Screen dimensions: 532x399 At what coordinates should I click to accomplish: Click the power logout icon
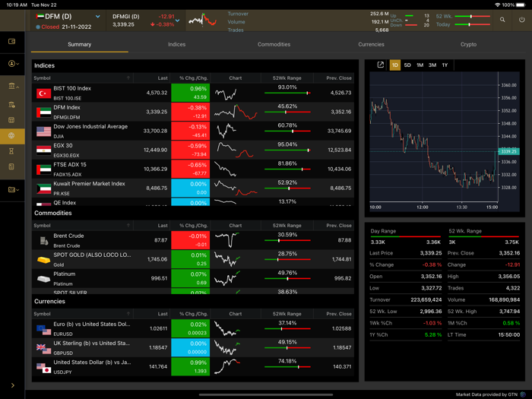tap(521, 20)
